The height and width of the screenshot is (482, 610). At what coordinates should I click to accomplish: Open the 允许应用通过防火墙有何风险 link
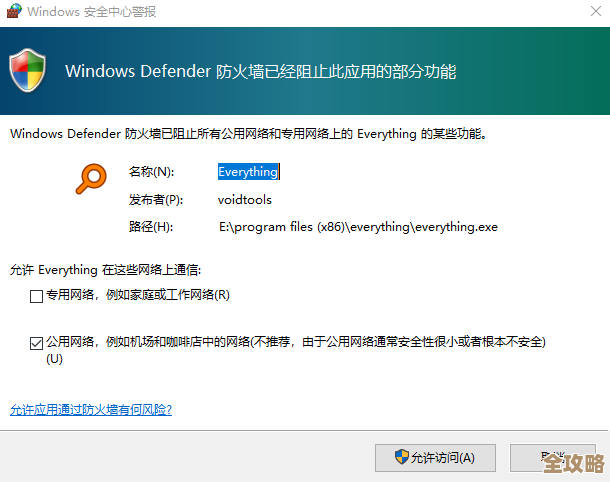tap(91, 410)
